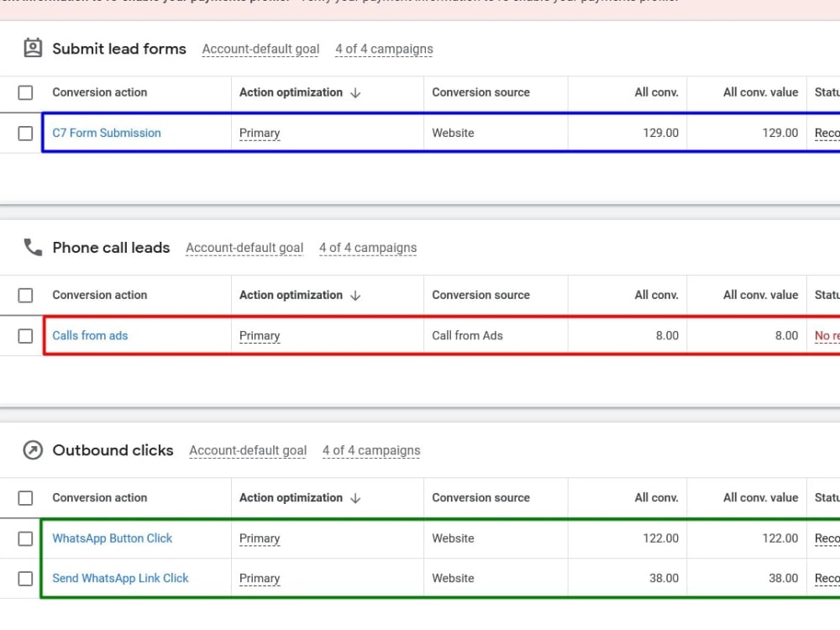This screenshot has width=840, height=630.
Task: Open the WhatsApp Button Click conversion action
Action: tap(112, 538)
